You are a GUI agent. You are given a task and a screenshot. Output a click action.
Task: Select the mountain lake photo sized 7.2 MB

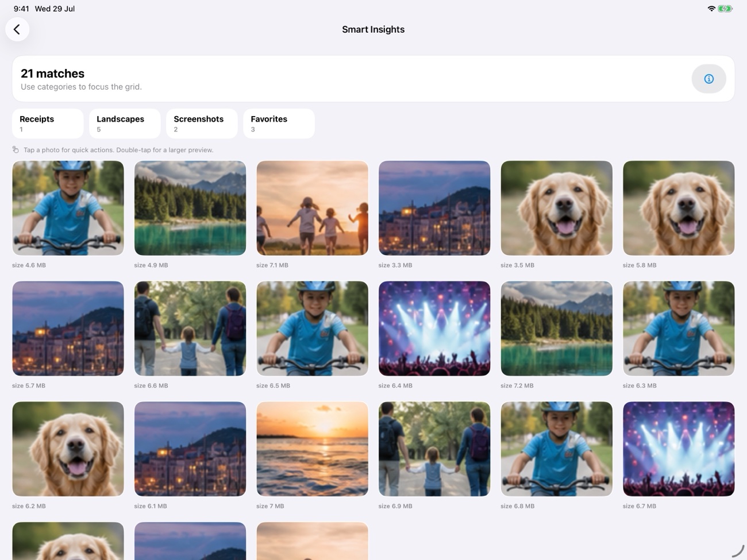pos(556,329)
